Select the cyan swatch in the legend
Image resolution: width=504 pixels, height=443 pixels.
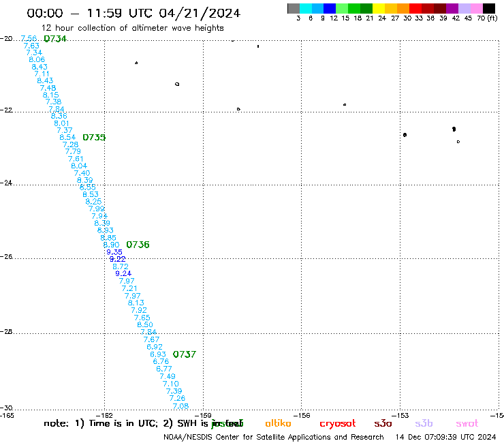coord(306,8)
